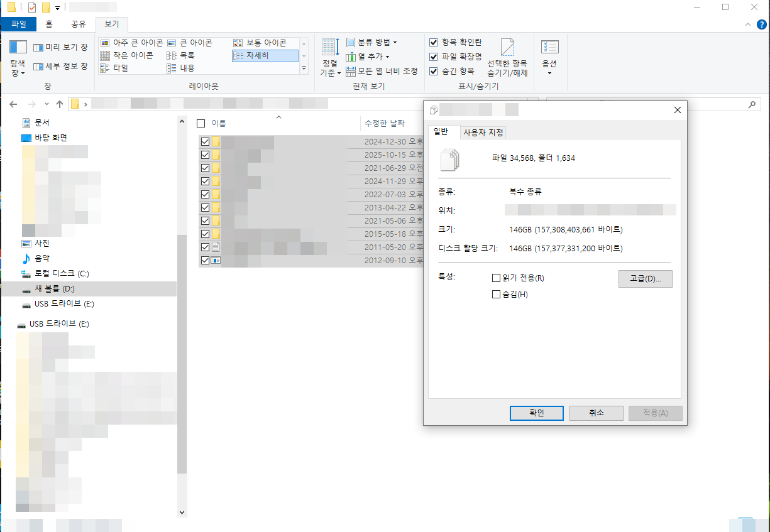This screenshot has width=770, height=532.
Task: Click 선택한 항목 숨기기/해제 icon
Action: pos(507,57)
